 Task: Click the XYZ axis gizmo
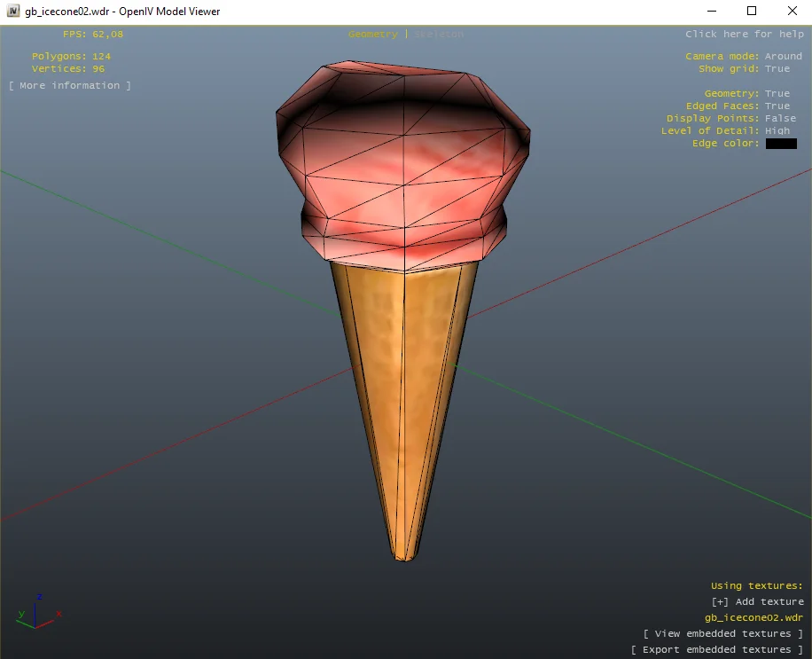pyautogui.click(x=37, y=611)
